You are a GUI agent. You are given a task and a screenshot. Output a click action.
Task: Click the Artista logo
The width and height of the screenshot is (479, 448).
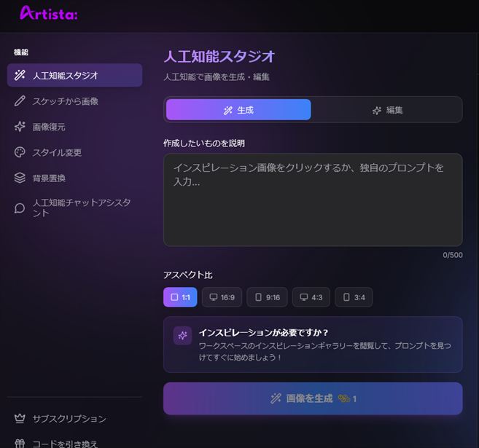point(48,14)
